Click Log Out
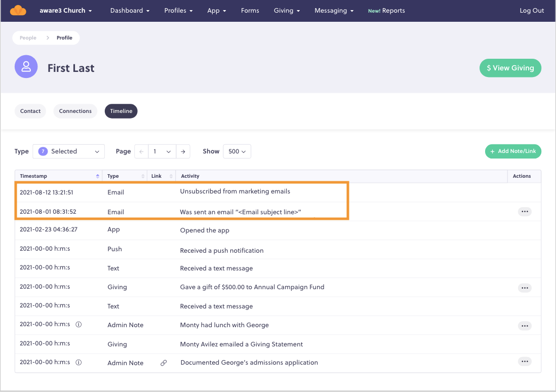The width and height of the screenshot is (556, 392). pyautogui.click(x=532, y=11)
